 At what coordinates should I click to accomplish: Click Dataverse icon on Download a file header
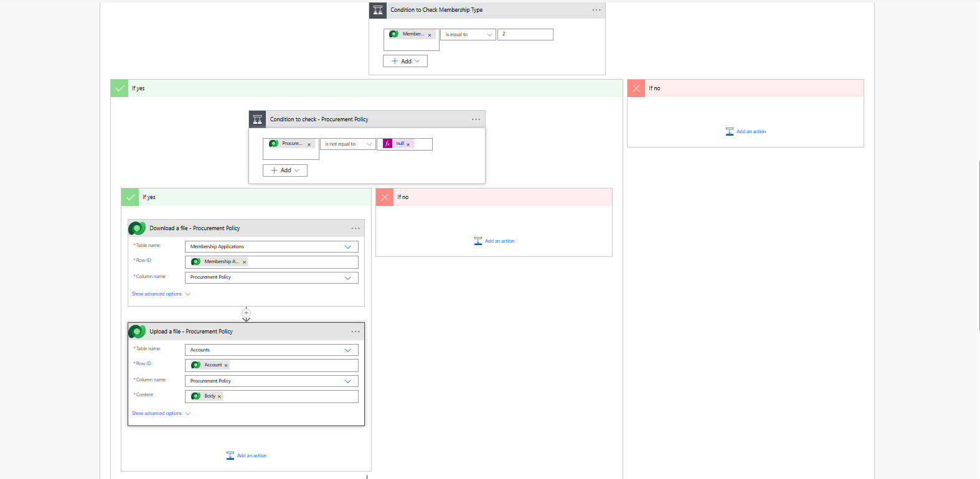pyautogui.click(x=137, y=228)
